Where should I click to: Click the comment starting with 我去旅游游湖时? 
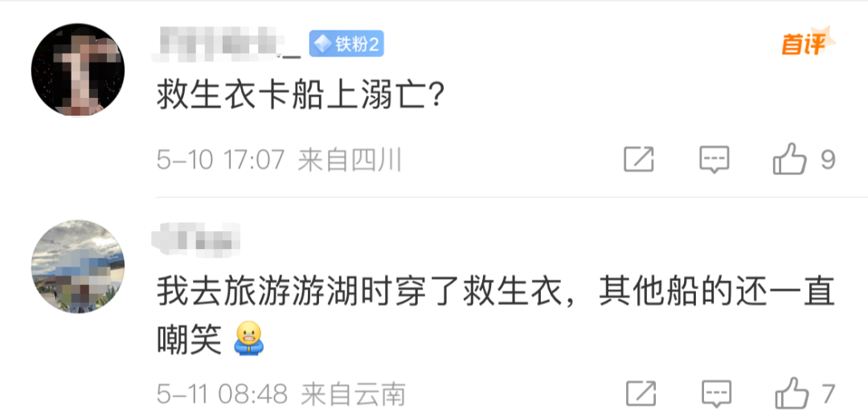point(496,313)
